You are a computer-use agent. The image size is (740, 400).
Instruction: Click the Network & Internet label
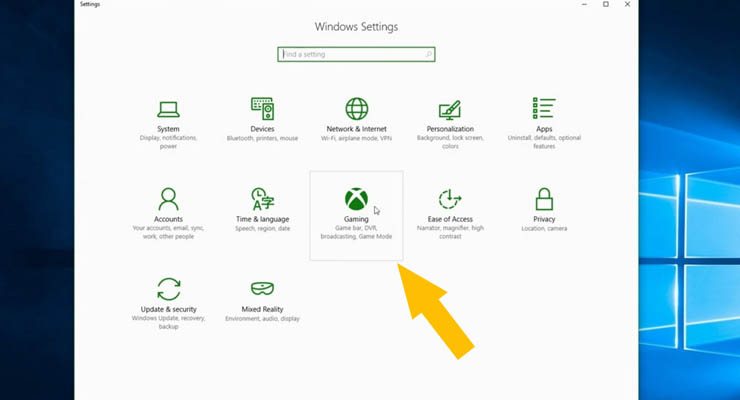[x=356, y=129]
